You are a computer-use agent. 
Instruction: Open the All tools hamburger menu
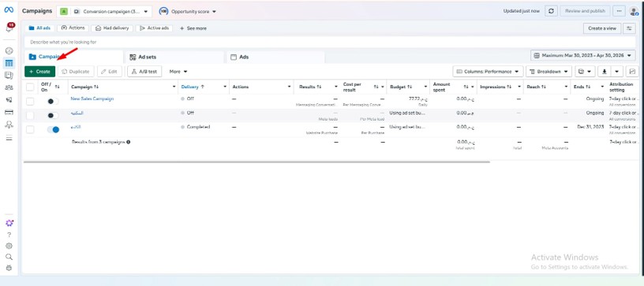(9, 138)
